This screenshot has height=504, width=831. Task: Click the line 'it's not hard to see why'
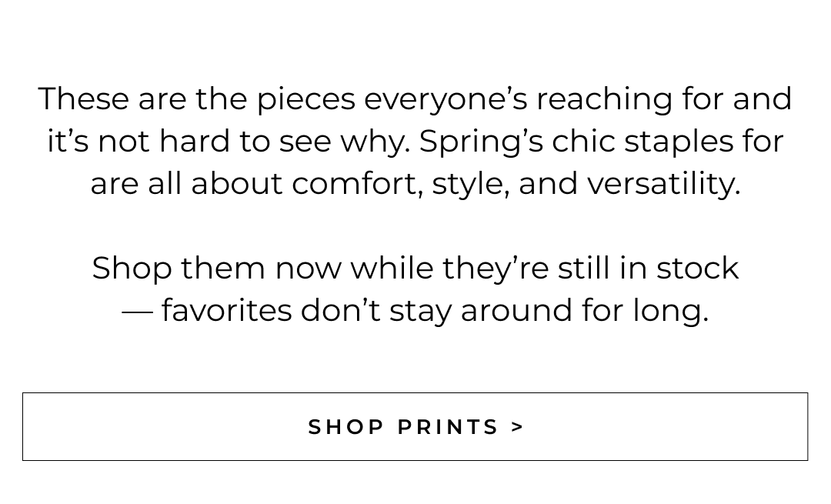415,142
